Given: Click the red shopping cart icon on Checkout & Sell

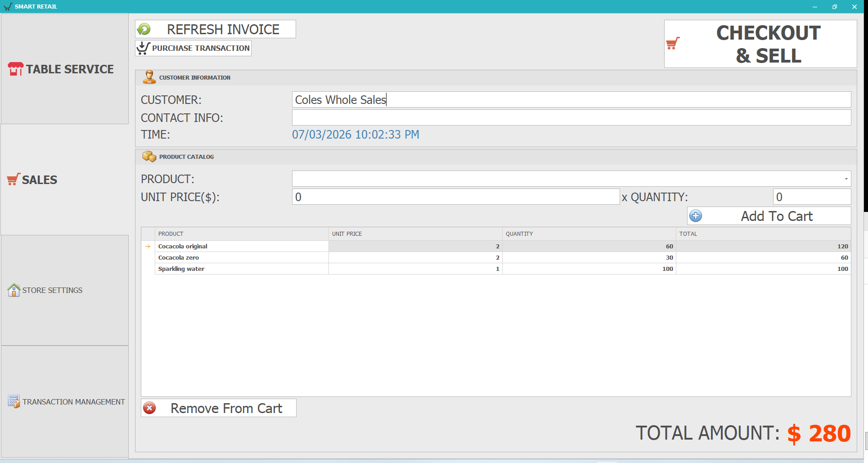Looking at the screenshot, I should tap(673, 44).
